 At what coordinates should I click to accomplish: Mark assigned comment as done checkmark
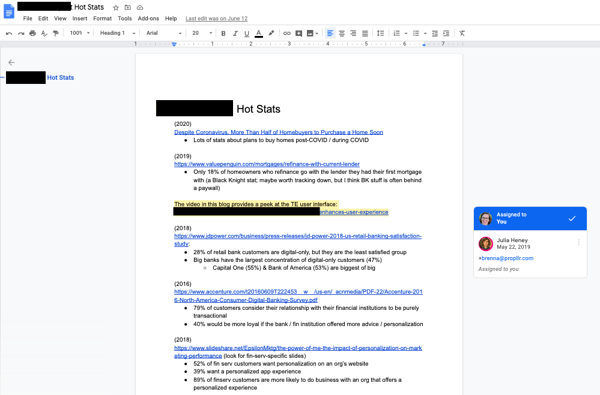pyautogui.click(x=572, y=219)
